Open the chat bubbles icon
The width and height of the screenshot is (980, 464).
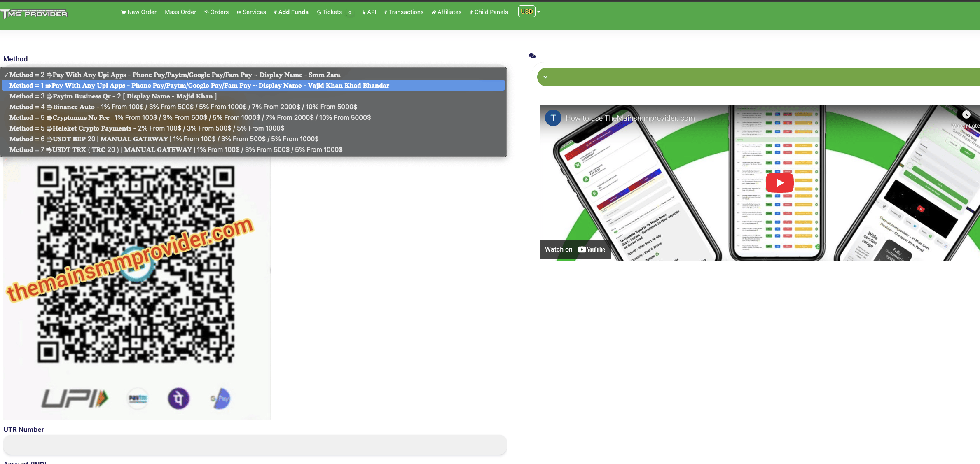(x=532, y=56)
